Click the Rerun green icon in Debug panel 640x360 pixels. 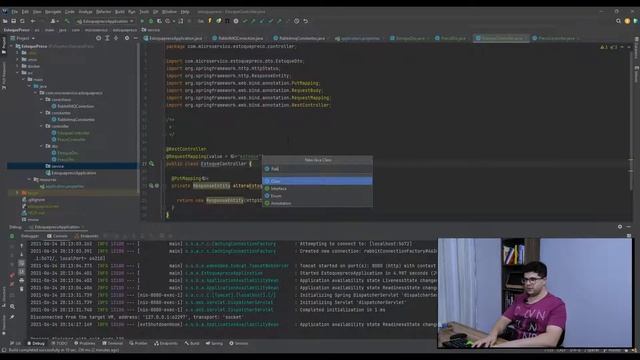(x=12, y=236)
